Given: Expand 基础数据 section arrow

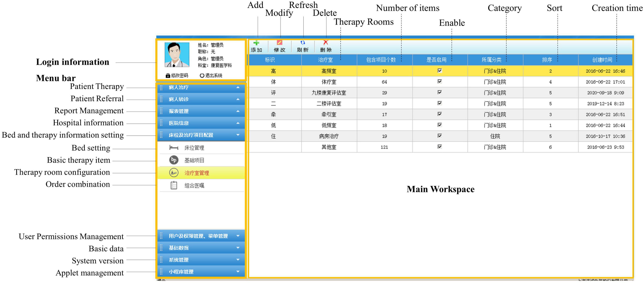Looking at the screenshot, I should pos(238,248).
